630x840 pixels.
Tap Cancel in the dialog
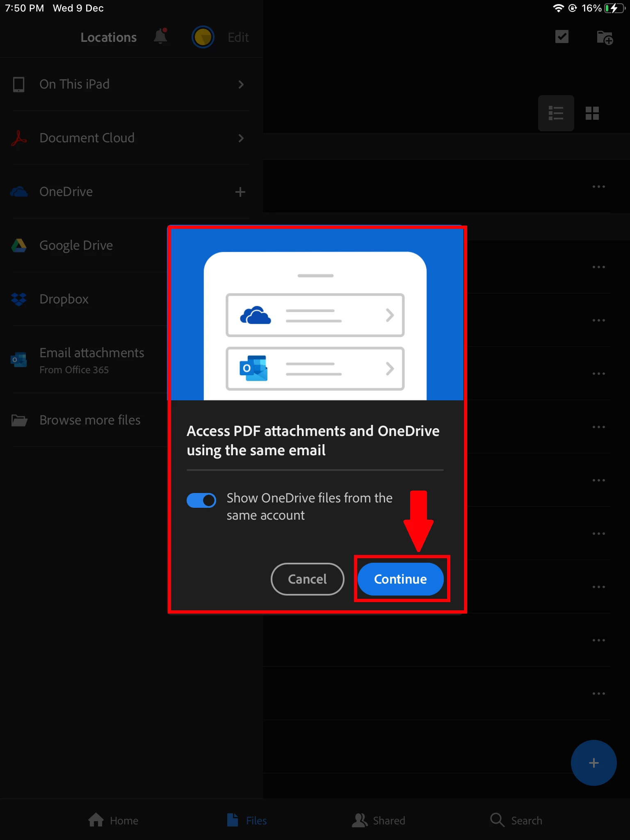pos(307,579)
